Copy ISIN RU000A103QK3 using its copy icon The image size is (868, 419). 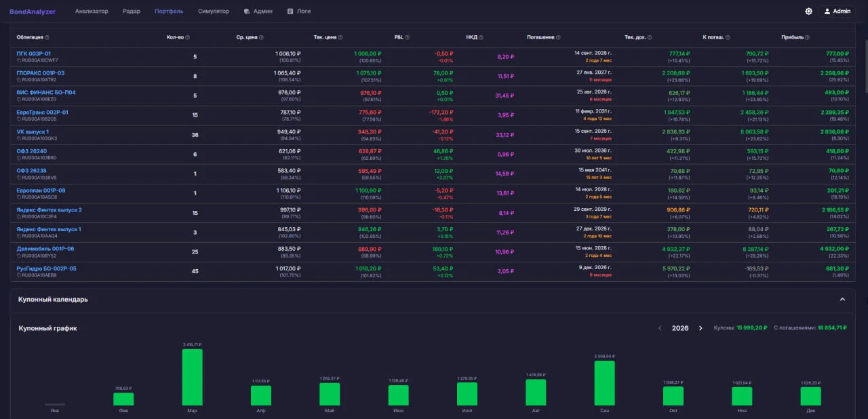tap(19, 138)
